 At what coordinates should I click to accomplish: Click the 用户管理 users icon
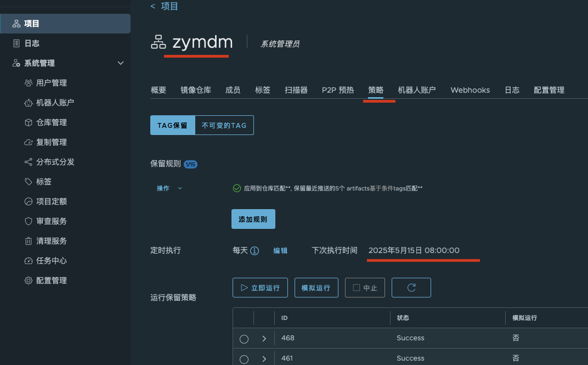[29, 83]
